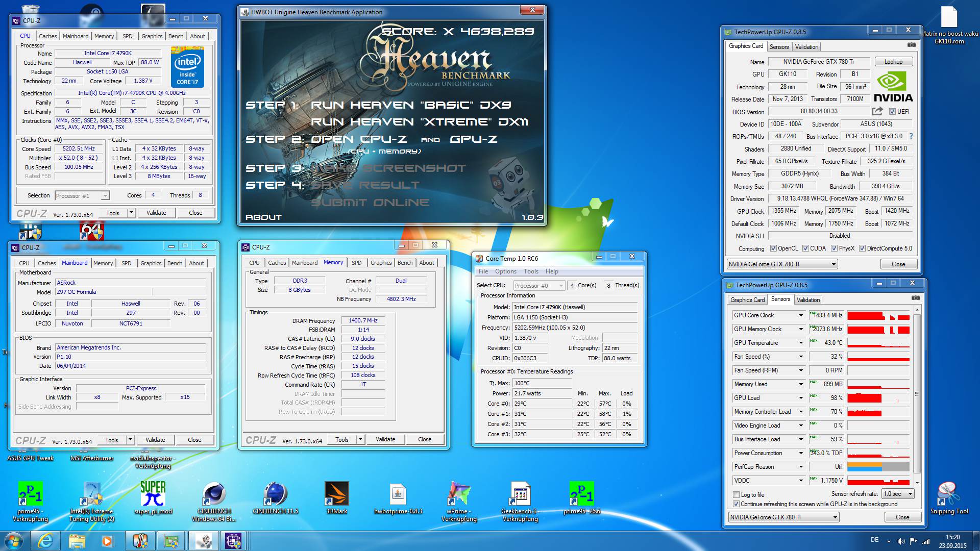
Task: Open Matrix no boost GK110.rom file
Action: (x=949, y=18)
